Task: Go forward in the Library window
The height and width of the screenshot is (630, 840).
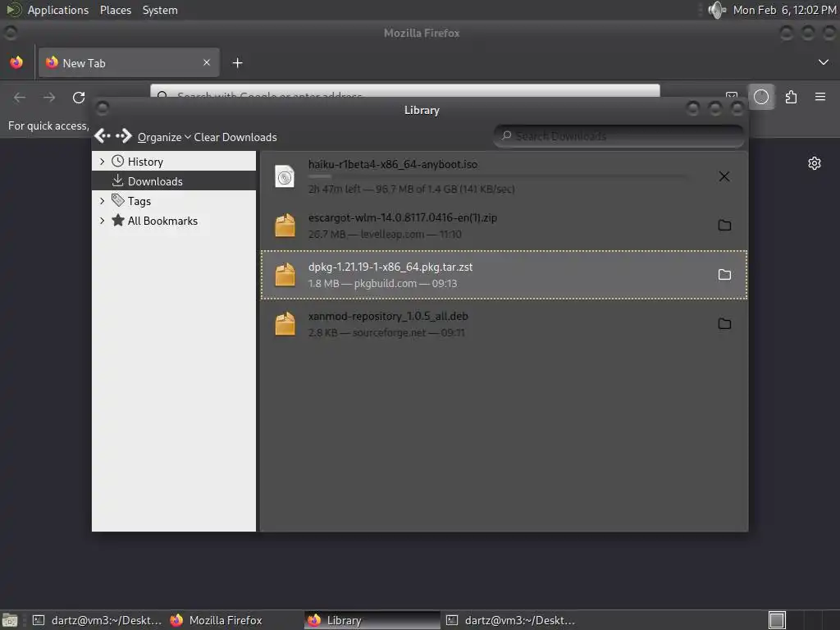Action: tap(124, 136)
